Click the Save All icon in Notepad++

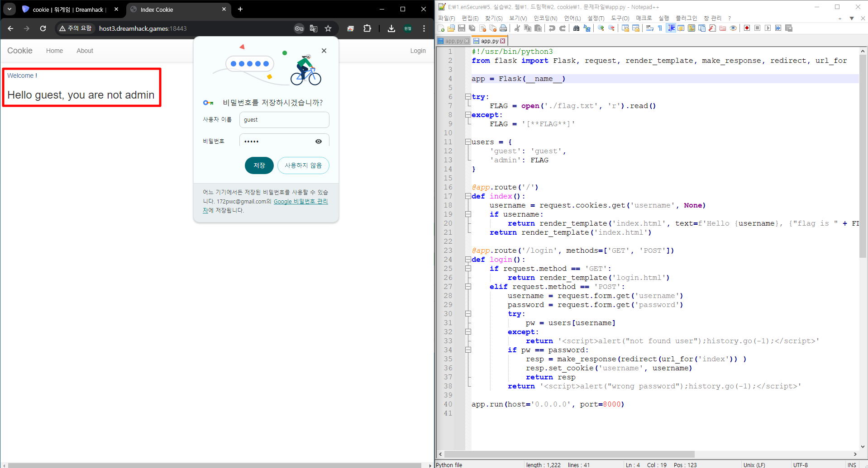click(472, 28)
